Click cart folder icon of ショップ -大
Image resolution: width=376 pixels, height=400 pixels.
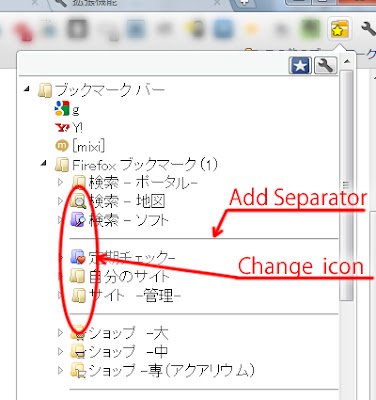click(78, 333)
